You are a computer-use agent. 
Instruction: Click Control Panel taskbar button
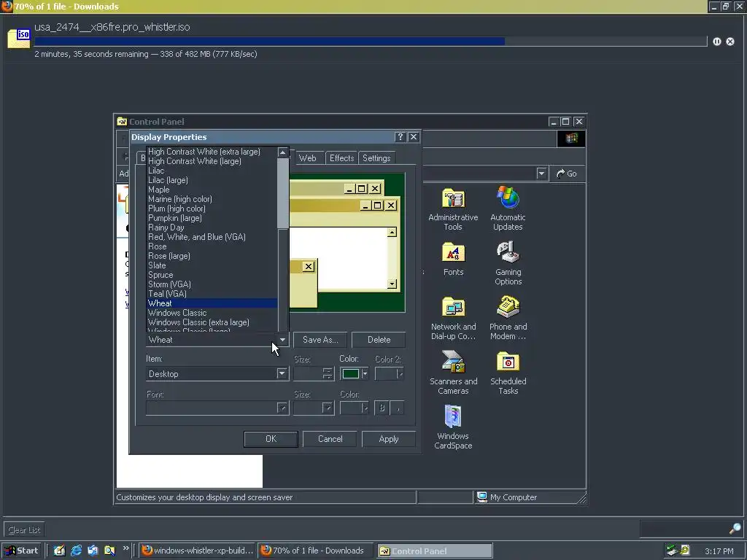(x=435, y=551)
